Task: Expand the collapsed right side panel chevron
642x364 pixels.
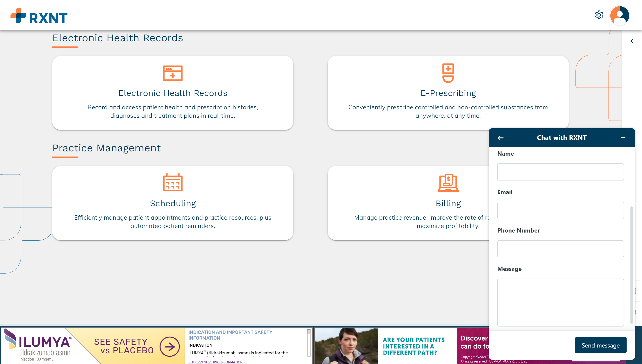Action: 632,41
